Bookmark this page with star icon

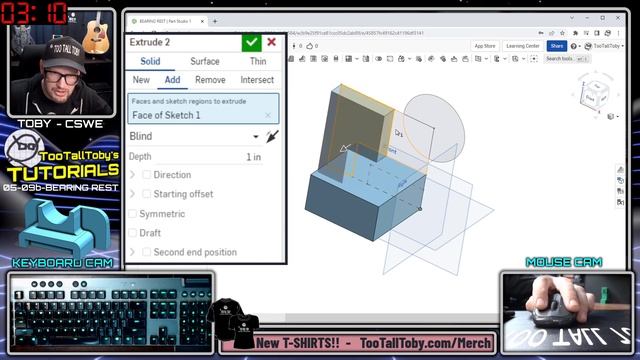[x=562, y=33]
